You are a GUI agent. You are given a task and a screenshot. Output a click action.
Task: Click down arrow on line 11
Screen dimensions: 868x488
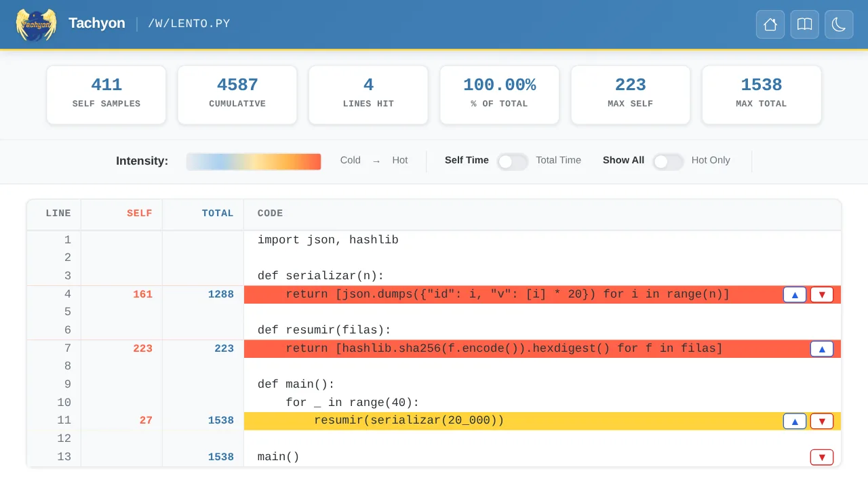pyautogui.click(x=822, y=422)
